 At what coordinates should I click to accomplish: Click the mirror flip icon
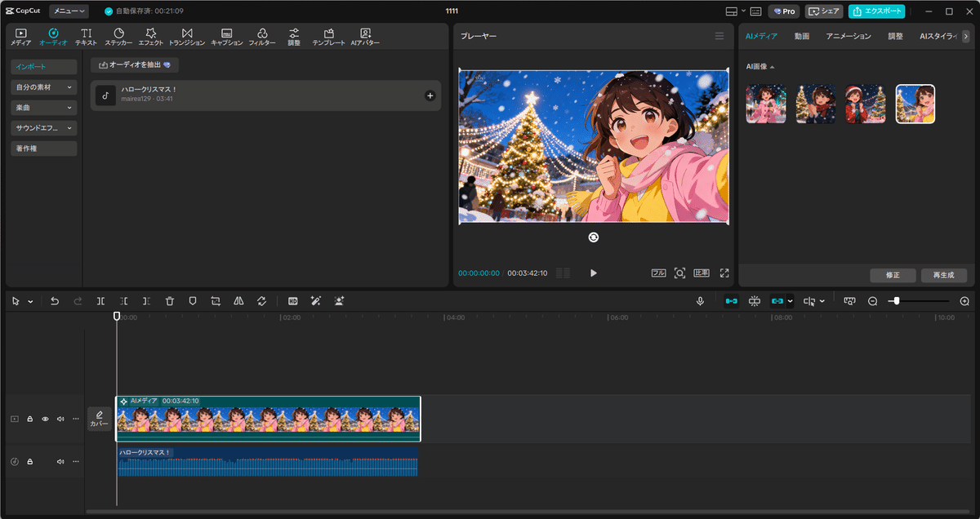click(238, 301)
